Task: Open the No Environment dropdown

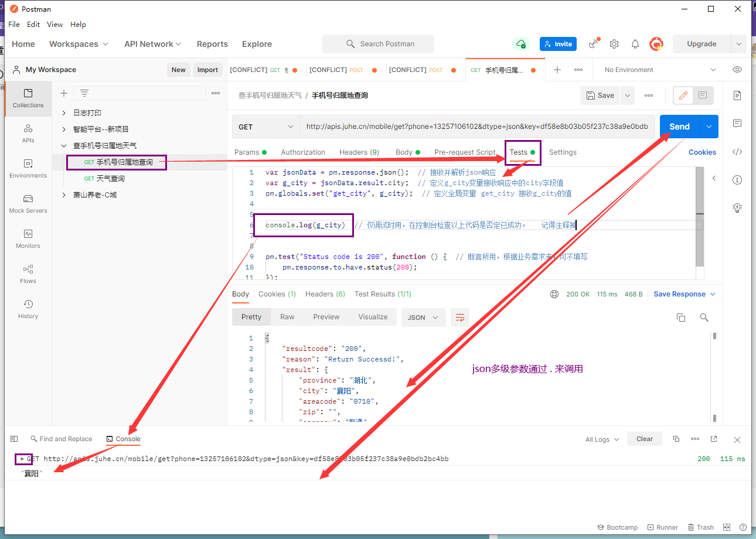Action: pos(660,70)
